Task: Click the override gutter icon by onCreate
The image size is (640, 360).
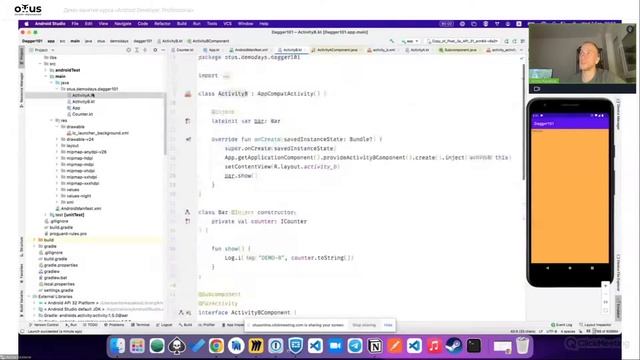Action: click(x=188, y=139)
